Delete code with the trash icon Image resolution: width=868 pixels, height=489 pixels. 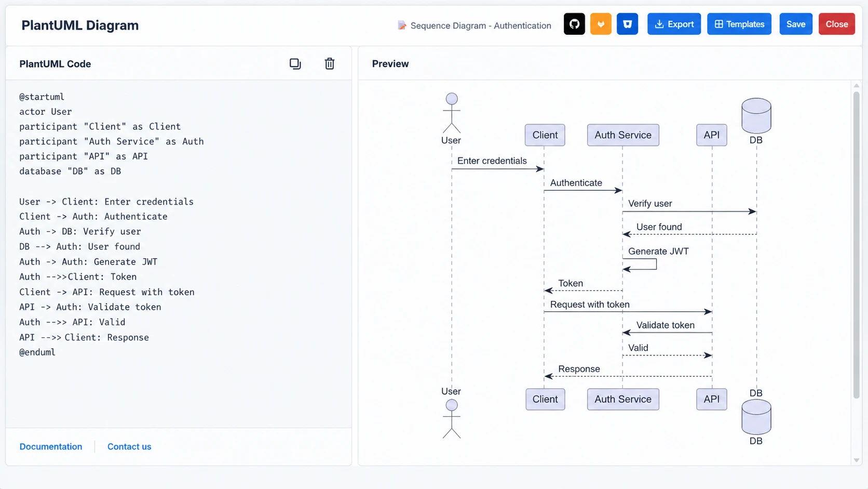330,63
